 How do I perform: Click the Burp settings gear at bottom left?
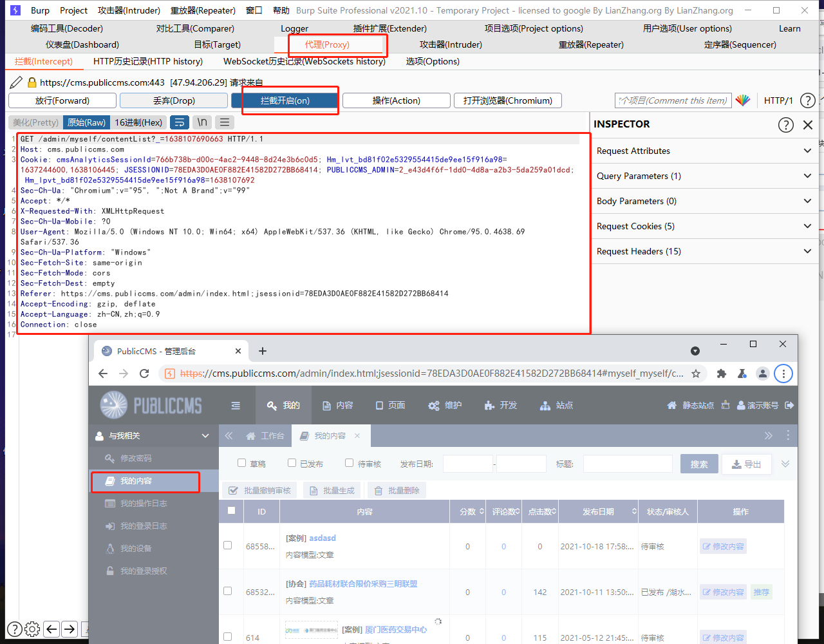point(32,629)
